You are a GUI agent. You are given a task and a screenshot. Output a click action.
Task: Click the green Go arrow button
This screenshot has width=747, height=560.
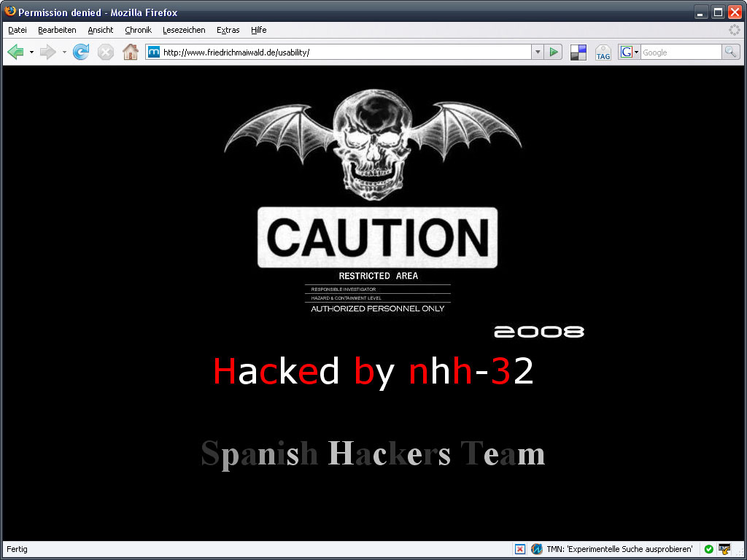(x=554, y=52)
